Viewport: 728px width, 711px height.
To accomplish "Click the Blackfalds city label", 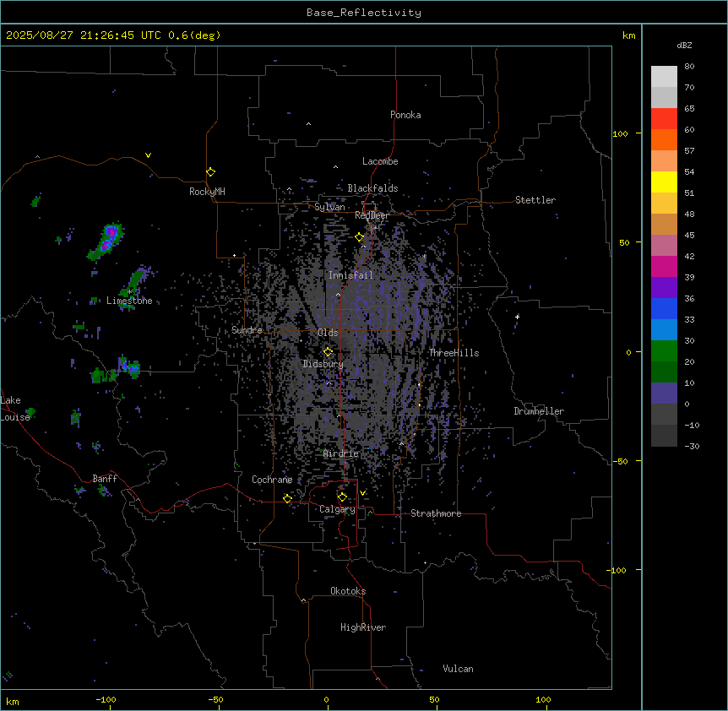I will coord(372,188).
